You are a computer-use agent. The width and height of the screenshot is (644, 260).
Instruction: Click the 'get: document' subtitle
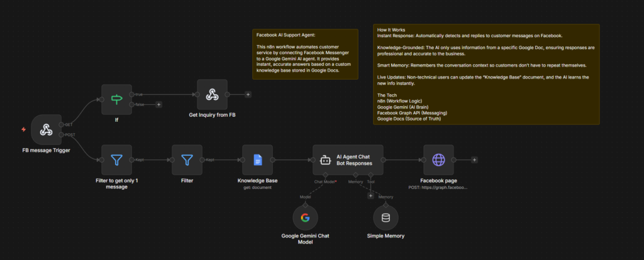click(257, 187)
